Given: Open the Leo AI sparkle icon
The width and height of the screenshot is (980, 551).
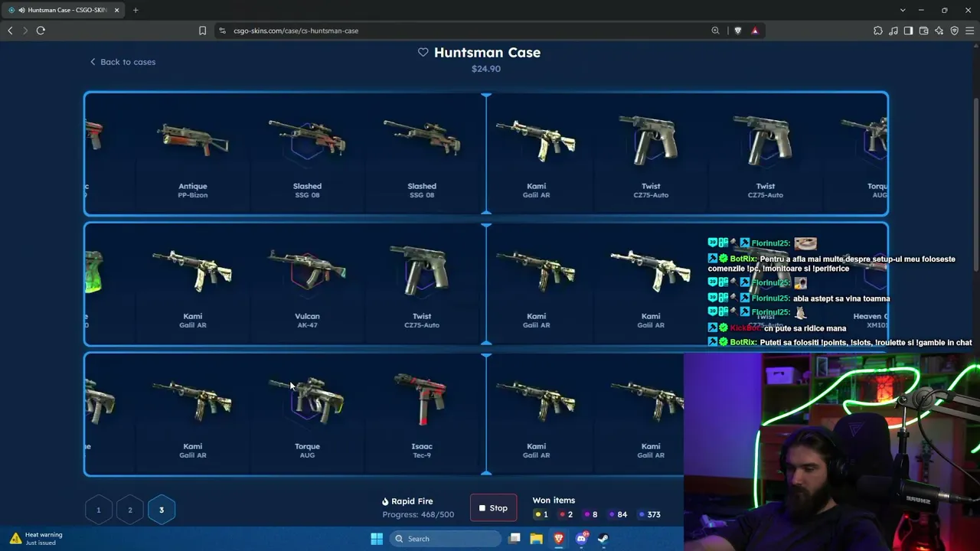Looking at the screenshot, I should 939,31.
